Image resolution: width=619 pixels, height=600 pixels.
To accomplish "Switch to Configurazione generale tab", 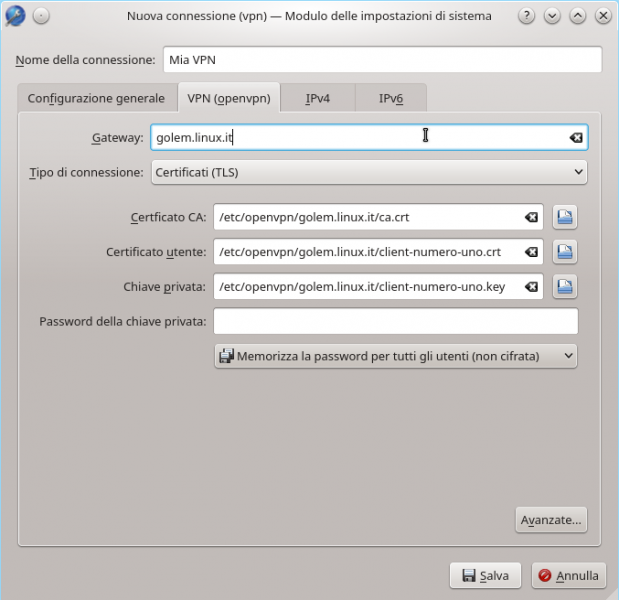I will click(x=96, y=98).
